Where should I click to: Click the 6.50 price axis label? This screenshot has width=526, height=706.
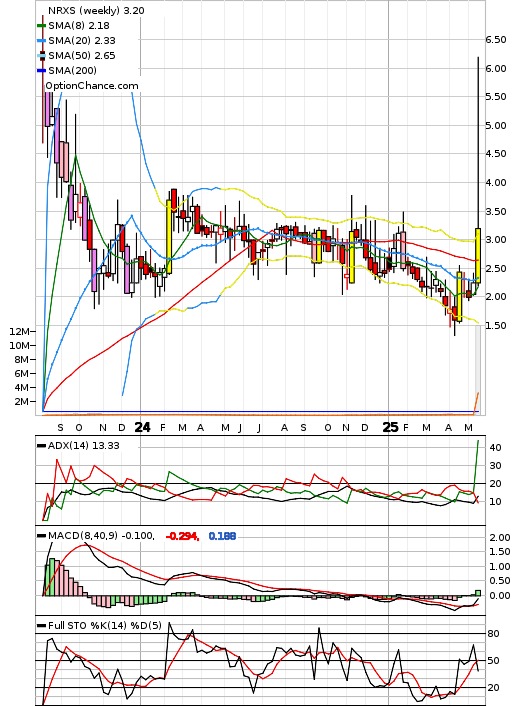pyautogui.click(x=496, y=40)
